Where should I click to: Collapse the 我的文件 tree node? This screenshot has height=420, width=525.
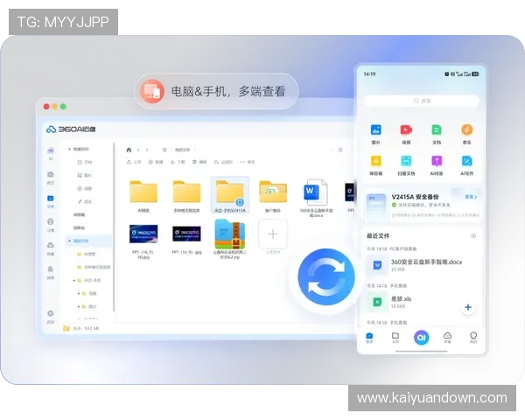69,241
